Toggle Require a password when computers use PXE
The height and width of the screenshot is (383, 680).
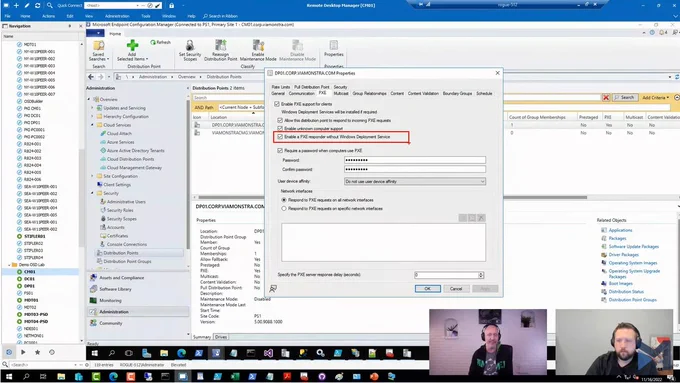(280, 151)
